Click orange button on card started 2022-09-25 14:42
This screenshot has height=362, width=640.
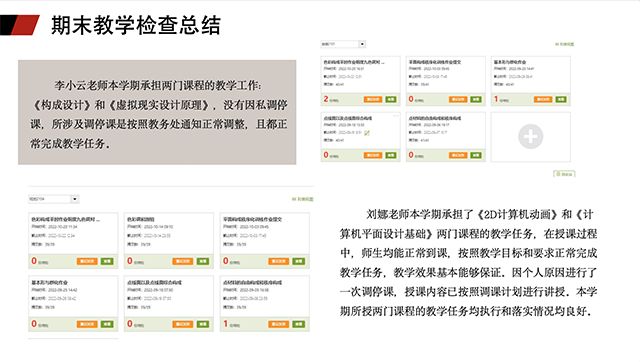point(87,324)
